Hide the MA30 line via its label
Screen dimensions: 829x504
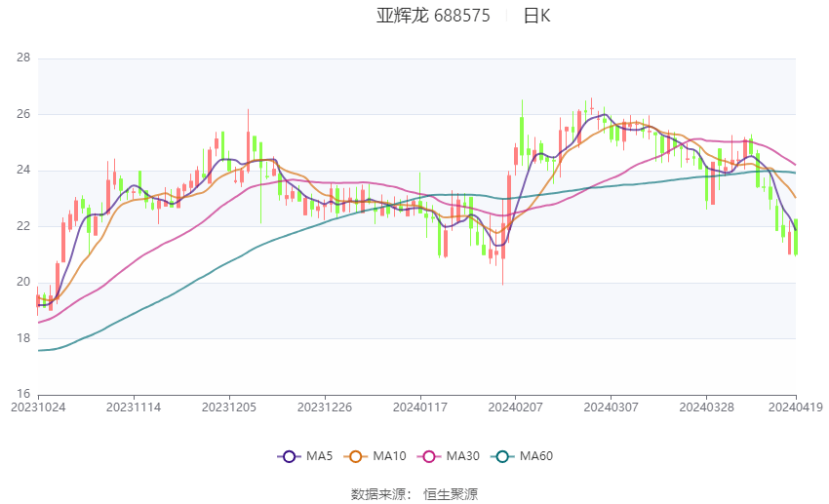point(462,456)
